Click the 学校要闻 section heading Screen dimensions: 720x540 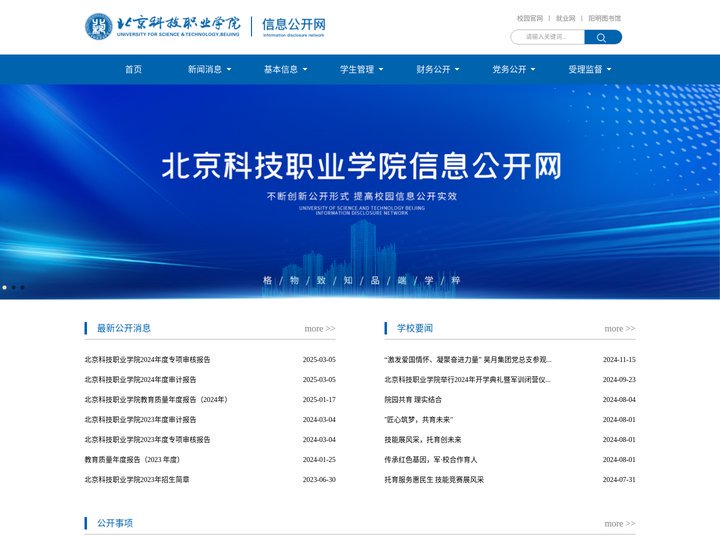pos(415,328)
